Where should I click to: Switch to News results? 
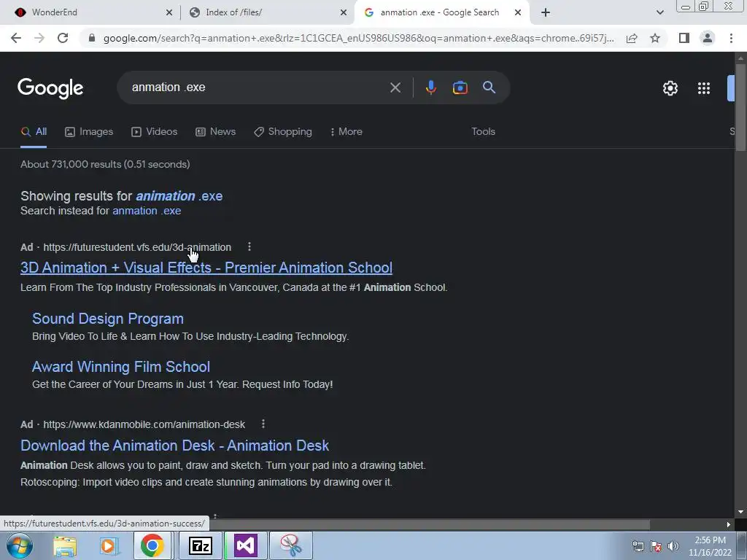(216, 132)
